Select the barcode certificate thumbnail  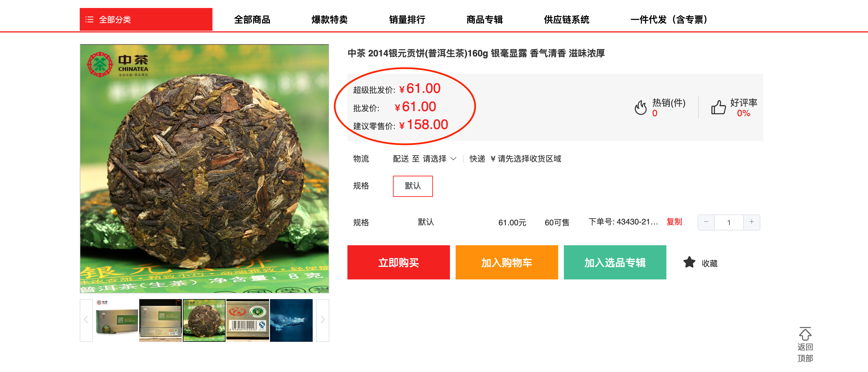[248, 320]
